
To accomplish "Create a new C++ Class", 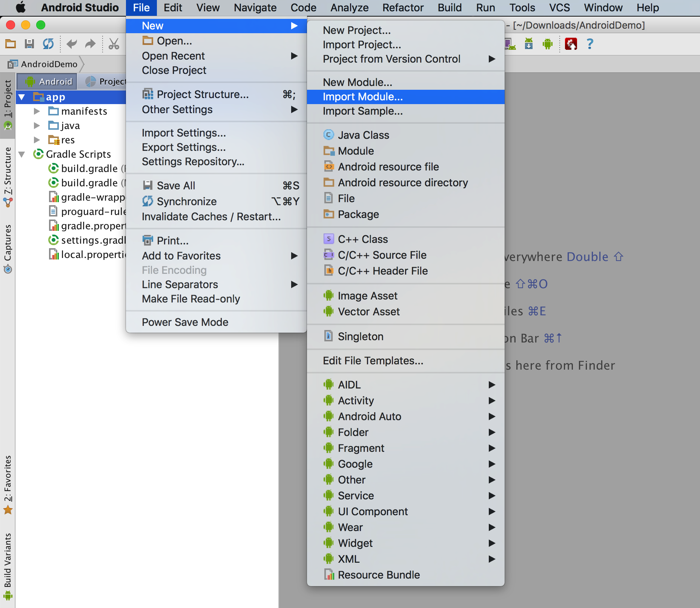I will pyautogui.click(x=406, y=239).
